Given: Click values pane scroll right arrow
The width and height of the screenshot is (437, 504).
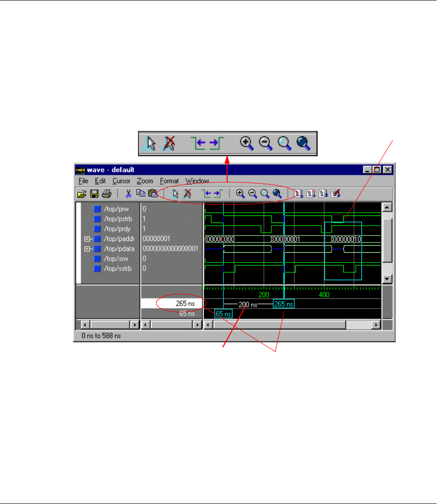Looking at the screenshot, I should point(197,325).
